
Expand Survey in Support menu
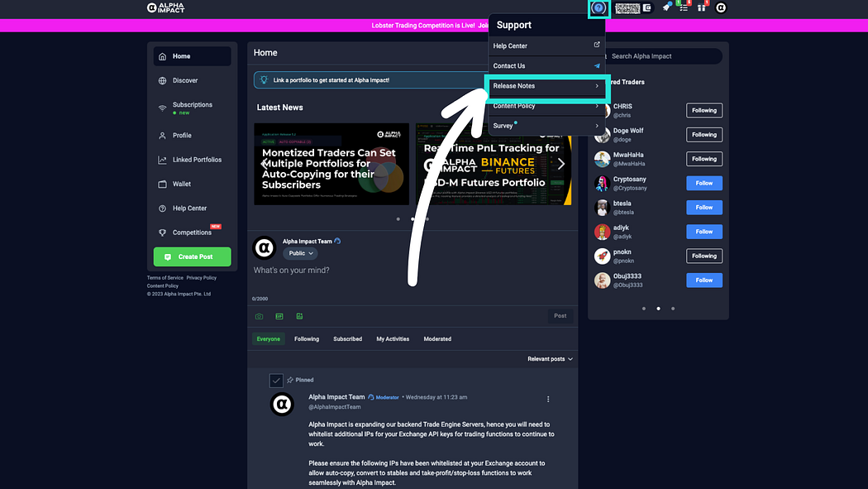[546, 126]
